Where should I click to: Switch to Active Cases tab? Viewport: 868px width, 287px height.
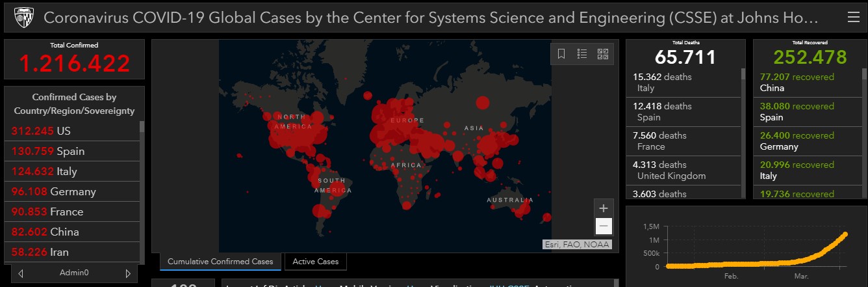click(316, 262)
